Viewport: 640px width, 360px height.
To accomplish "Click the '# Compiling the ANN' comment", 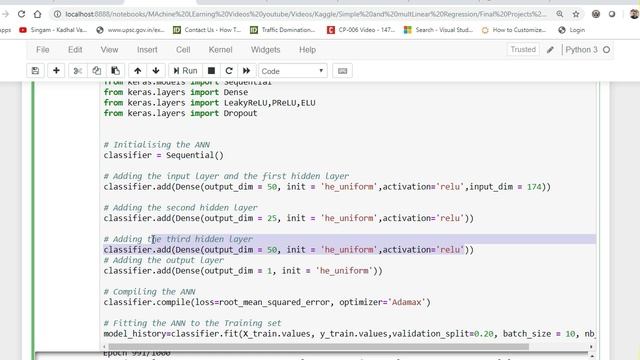I will 149,291.
